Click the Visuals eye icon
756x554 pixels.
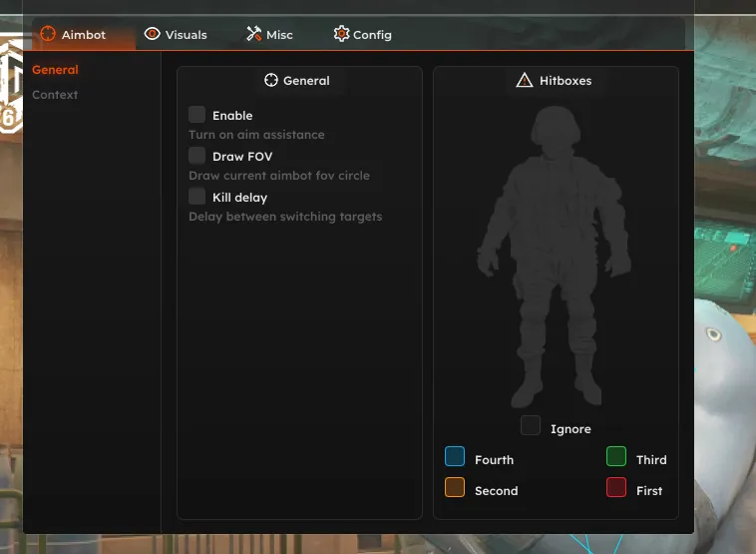(152, 34)
